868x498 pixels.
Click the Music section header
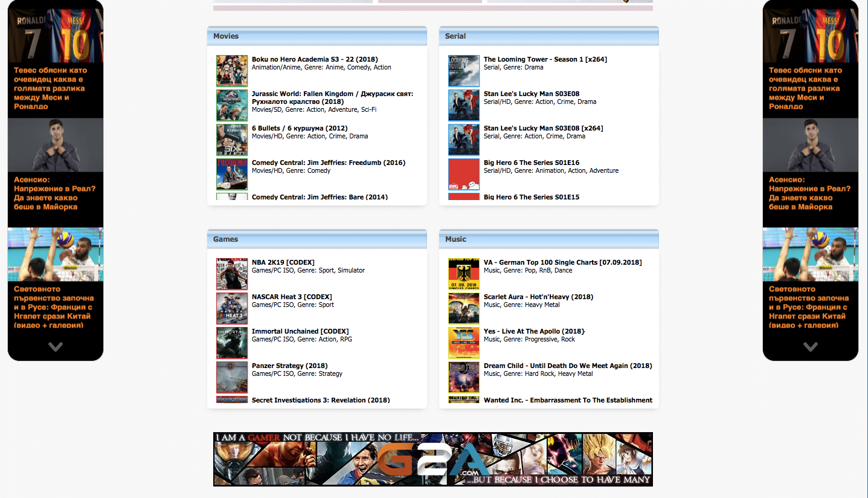pos(549,239)
